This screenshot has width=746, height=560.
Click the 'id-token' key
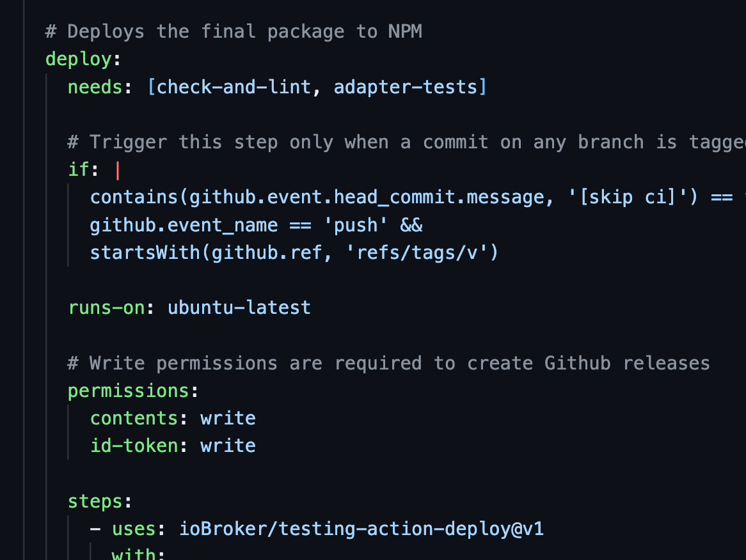click(134, 446)
